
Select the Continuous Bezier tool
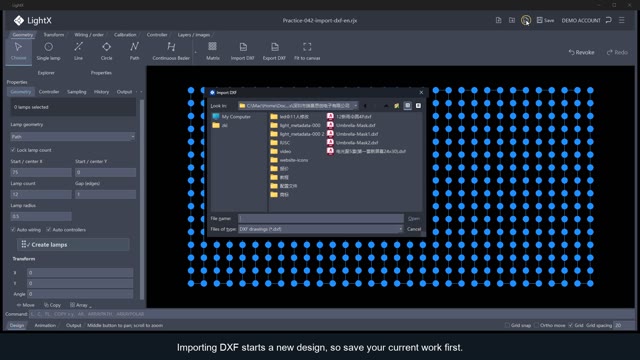coord(171,51)
